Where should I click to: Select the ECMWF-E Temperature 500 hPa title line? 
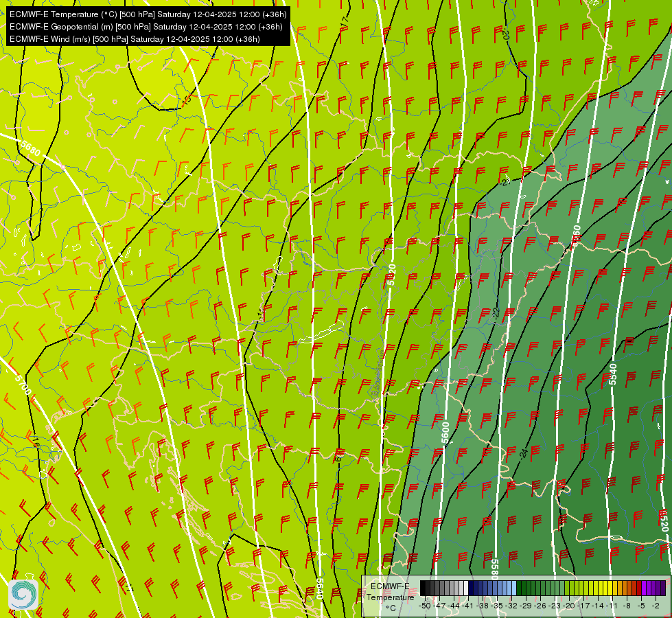pos(148,14)
